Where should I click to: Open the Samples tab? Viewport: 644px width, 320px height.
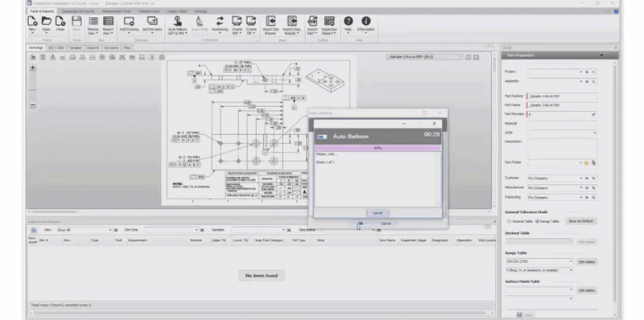coord(75,47)
